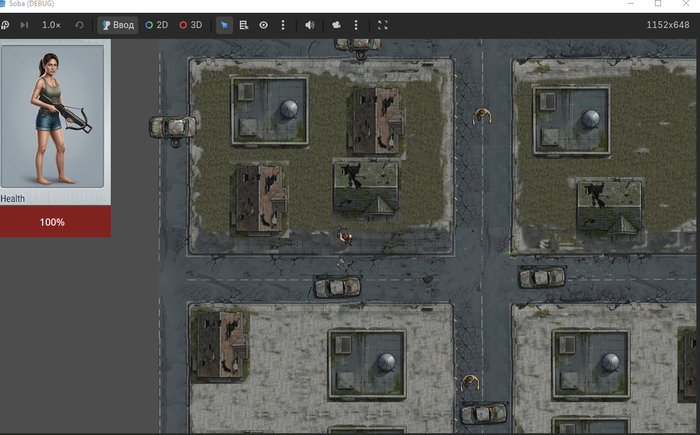Click the suspend/pause icon at toolbar start
Image resolution: width=700 pixels, height=435 pixels.
point(5,25)
